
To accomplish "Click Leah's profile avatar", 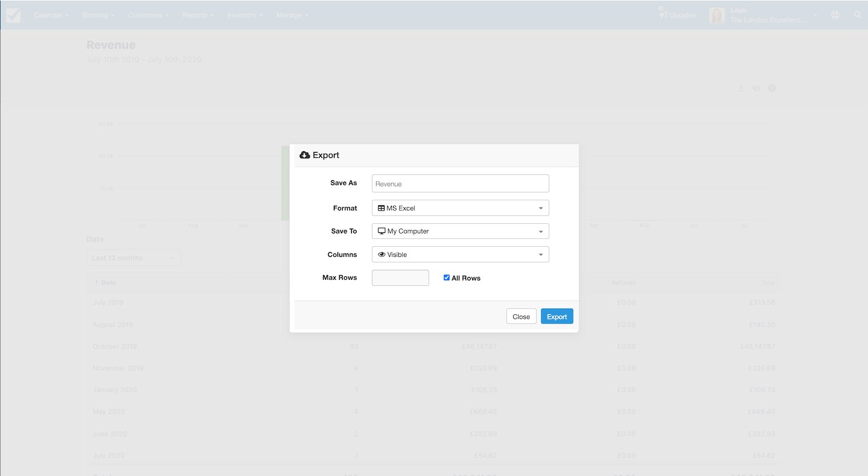I will [x=717, y=16].
